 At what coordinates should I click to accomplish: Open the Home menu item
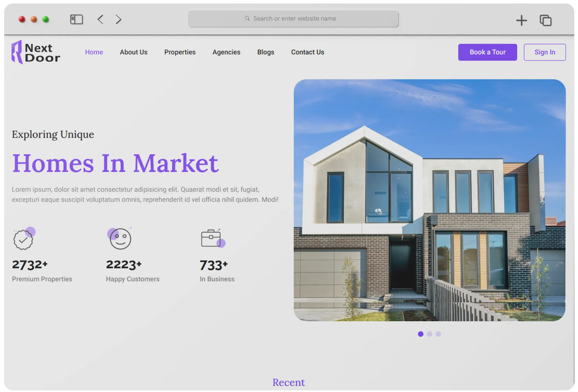[x=94, y=52]
